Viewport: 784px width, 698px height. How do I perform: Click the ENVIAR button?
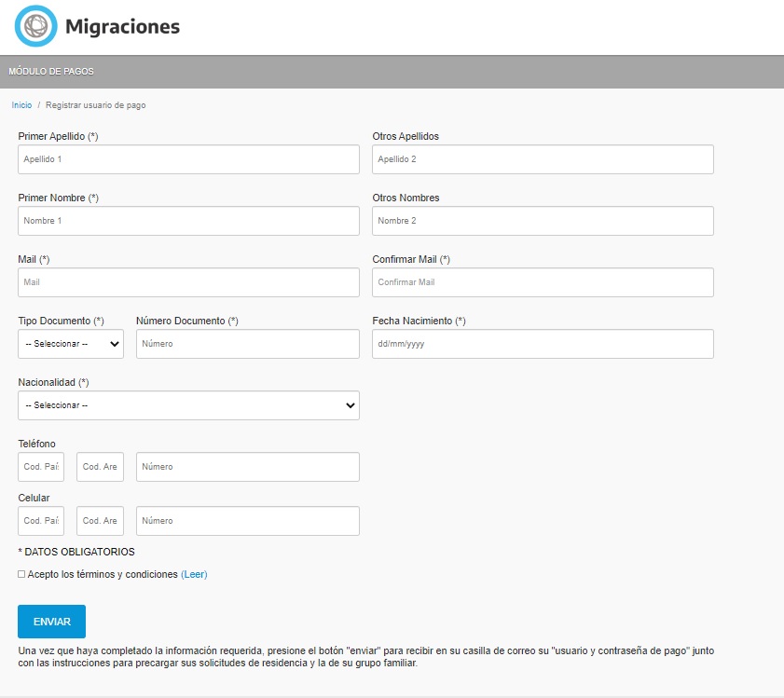click(x=52, y=621)
